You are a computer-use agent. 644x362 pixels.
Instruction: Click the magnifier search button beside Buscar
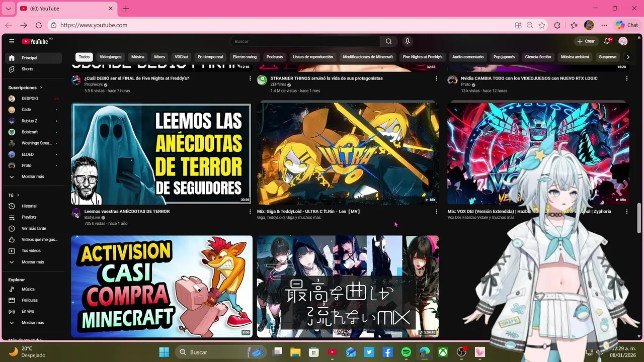(388, 41)
